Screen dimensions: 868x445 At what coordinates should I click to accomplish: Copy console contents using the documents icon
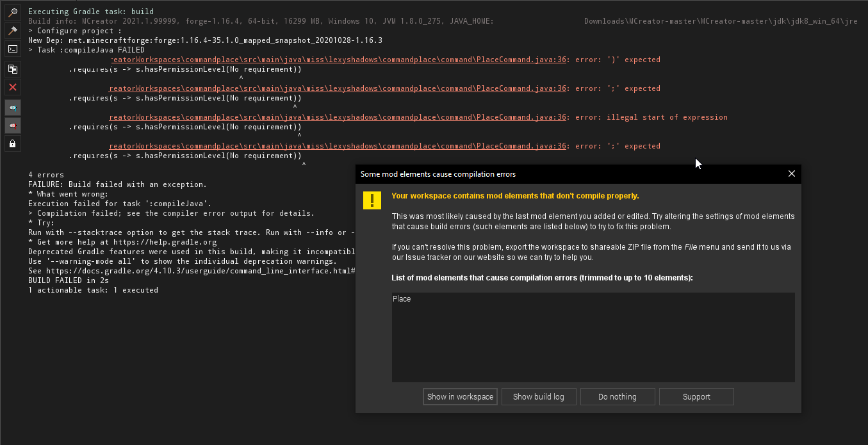[13, 69]
